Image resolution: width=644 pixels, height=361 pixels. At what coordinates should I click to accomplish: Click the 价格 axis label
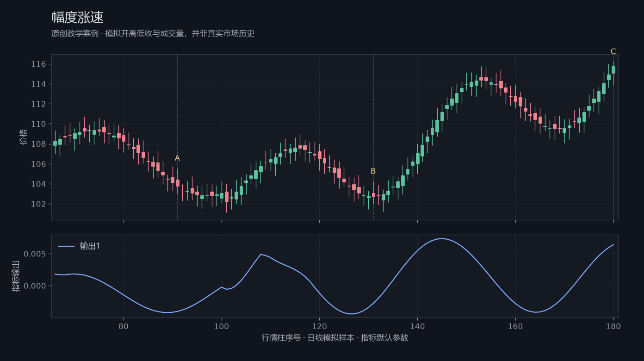click(x=24, y=137)
